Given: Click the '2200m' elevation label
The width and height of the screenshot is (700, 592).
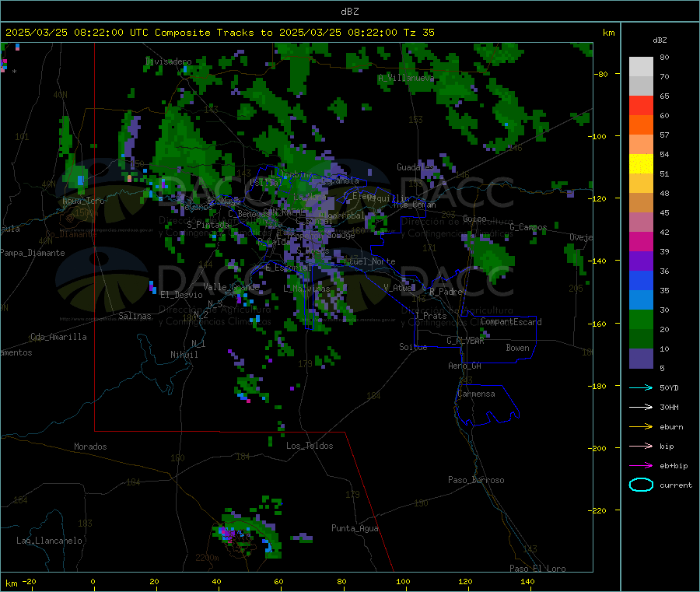Looking at the screenshot, I should [207, 558].
